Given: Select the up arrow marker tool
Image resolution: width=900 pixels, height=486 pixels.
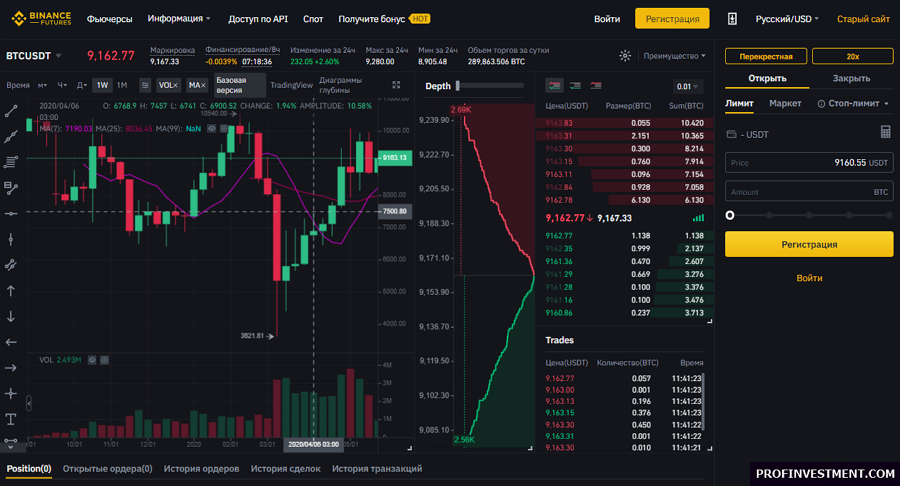Looking at the screenshot, I should pyautogui.click(x=11, y=291).
